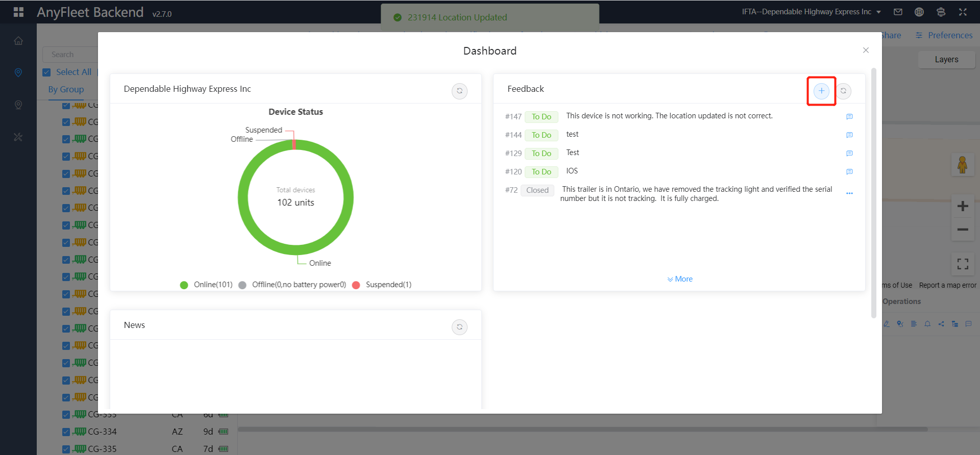This screenshot has width=980, height=455.
Task: Toggle map fullscreen view
Action: (x=963, y=264)
